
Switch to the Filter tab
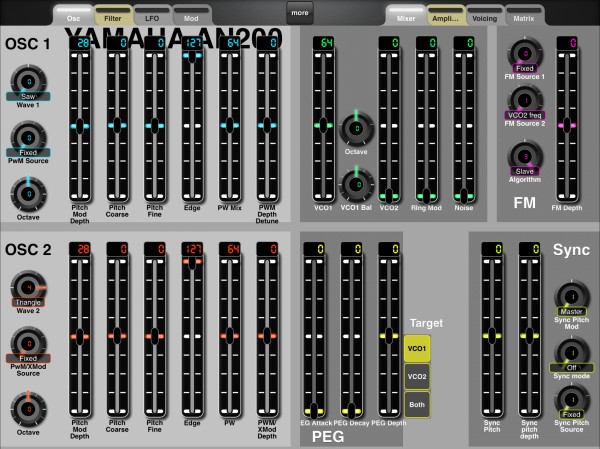(113, 15)
